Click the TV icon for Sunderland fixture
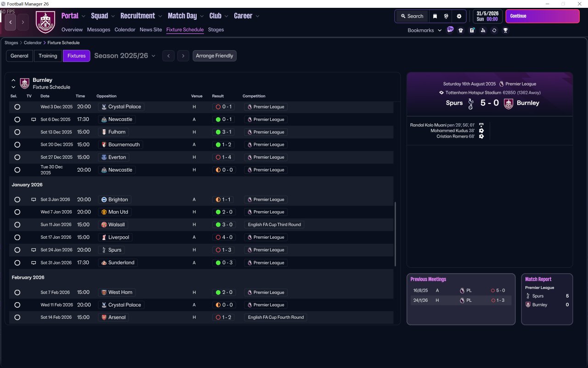588x368 pixels. [x=34, y=263]
